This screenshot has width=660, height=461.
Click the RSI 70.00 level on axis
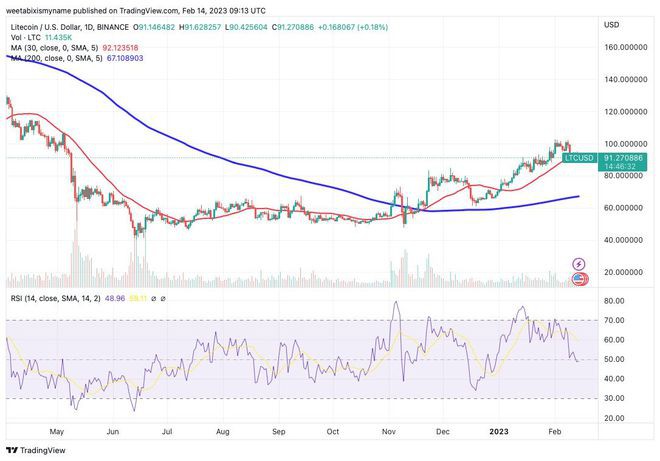point(614,320)
